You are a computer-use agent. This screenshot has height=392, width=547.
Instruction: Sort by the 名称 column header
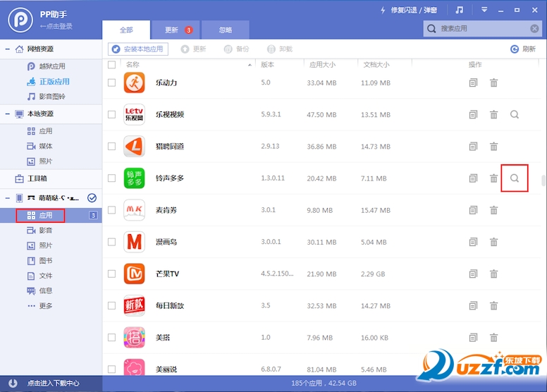coord(133,65)
